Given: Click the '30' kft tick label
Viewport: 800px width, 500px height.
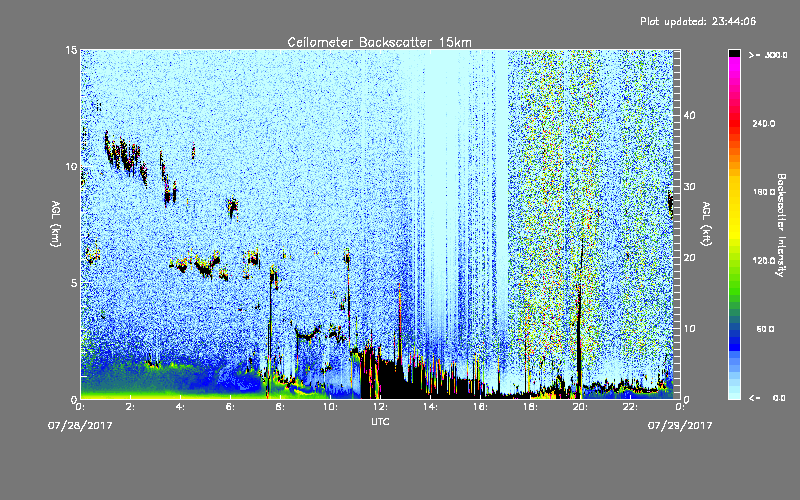Looking at the screenshot, I should (x=689, y=186).
